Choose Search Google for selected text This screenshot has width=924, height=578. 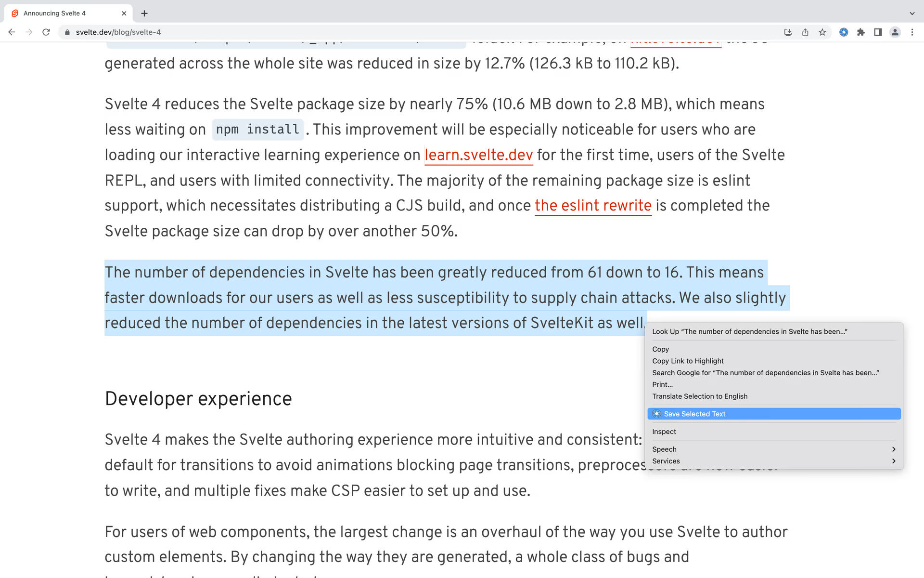774,373
